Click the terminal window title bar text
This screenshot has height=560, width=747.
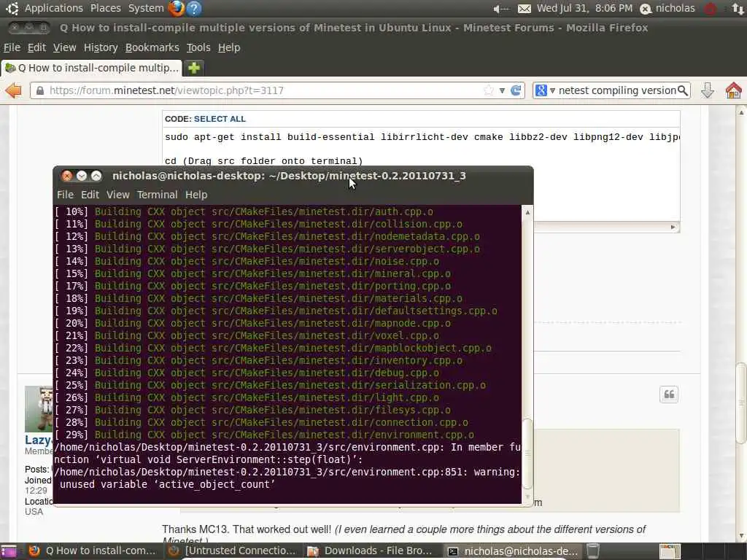pyautogui.click(x=289, y=176)
